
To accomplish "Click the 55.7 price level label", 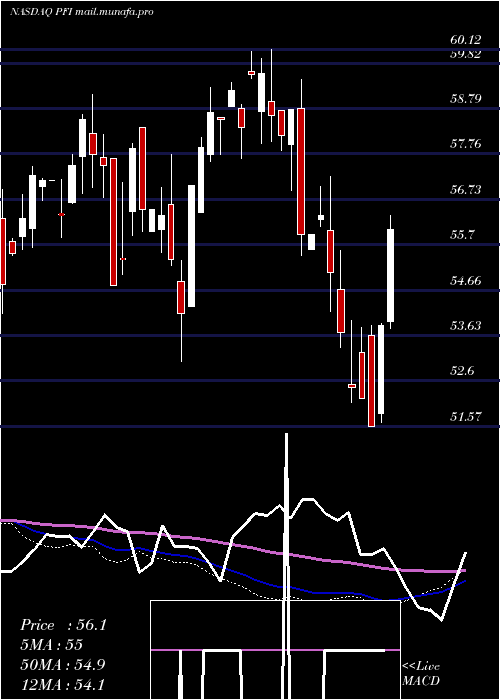I will point(462,235).
